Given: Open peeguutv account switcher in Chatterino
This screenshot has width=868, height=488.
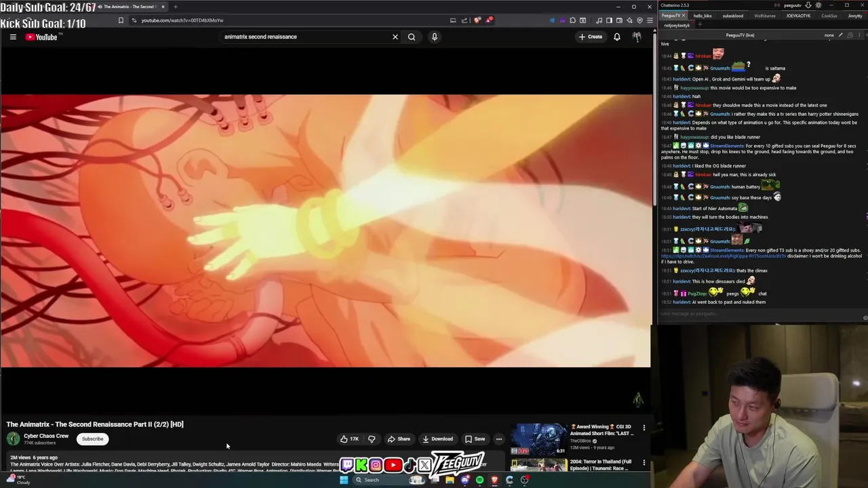Looking at the screenshot, I should (793, 5).
